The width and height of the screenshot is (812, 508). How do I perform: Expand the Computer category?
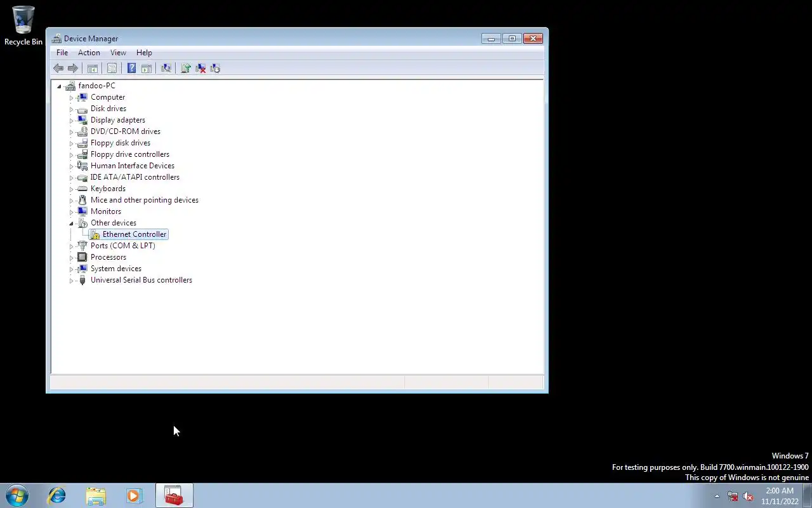pos(71,98)
